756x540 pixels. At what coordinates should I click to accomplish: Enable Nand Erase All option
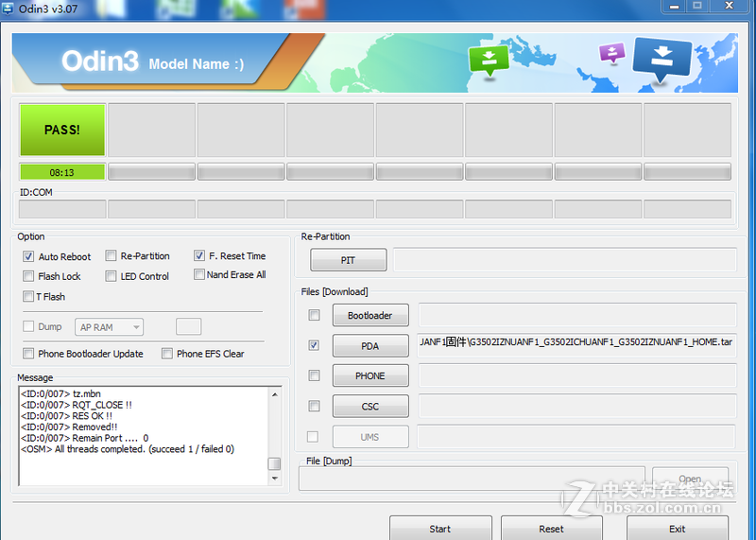199,274
